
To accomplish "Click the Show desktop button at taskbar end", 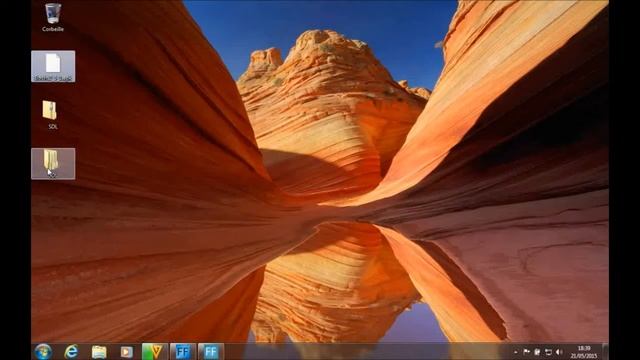I will click(x=605, y=352).
